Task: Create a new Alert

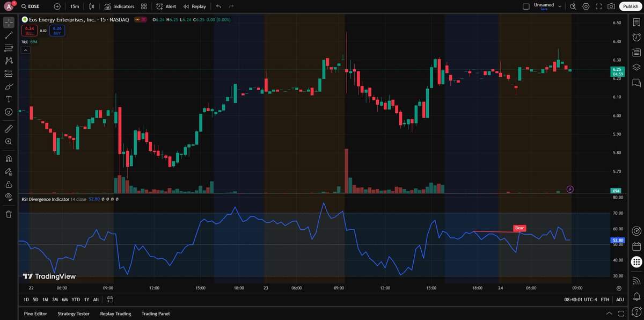Action: tap(166, 6)
